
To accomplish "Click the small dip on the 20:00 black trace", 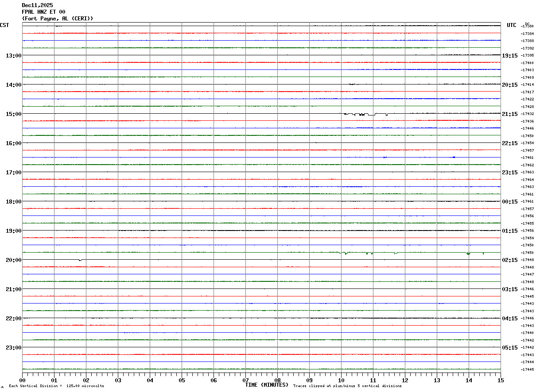I will click(x=80, y=260).
